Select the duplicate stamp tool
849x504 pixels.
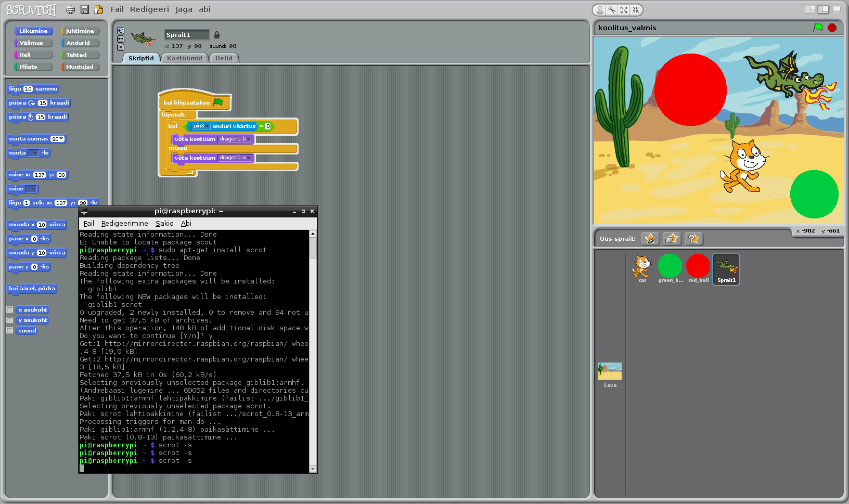(x=600, y=10)
